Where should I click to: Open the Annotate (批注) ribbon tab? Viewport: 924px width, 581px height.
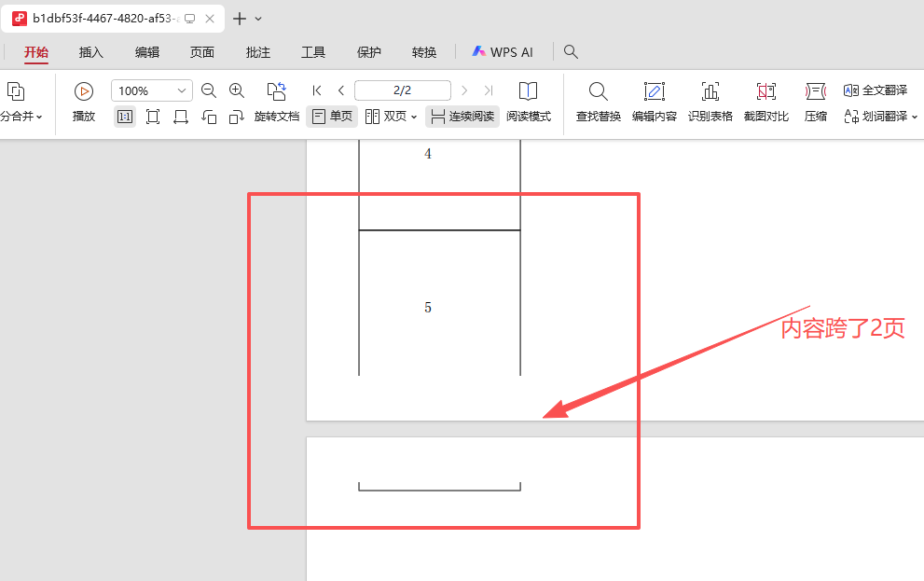pos(258,52)
